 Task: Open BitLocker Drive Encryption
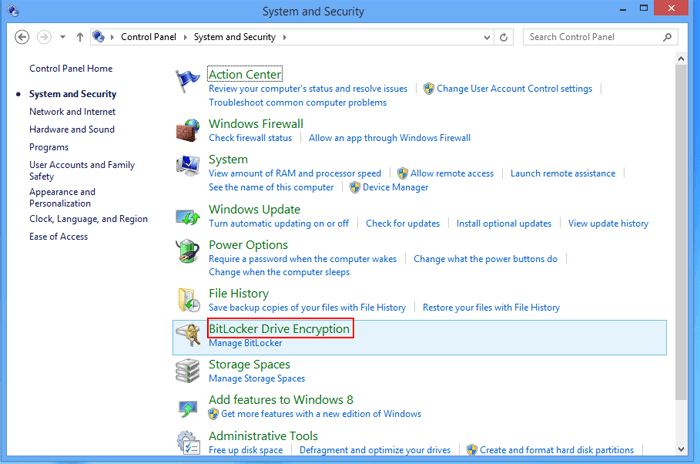tap(279, 329)
